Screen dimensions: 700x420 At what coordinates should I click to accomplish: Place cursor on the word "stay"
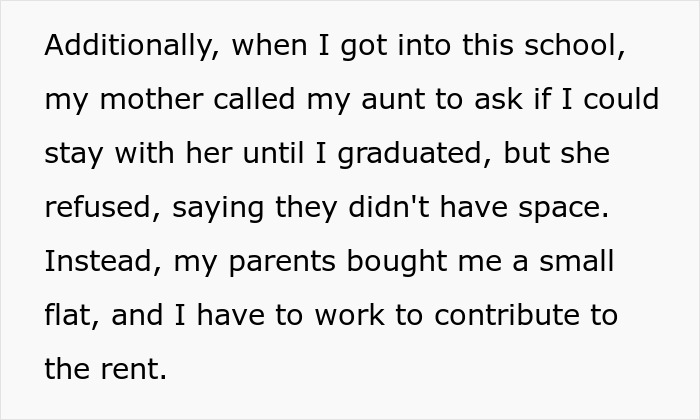point(77,156)
